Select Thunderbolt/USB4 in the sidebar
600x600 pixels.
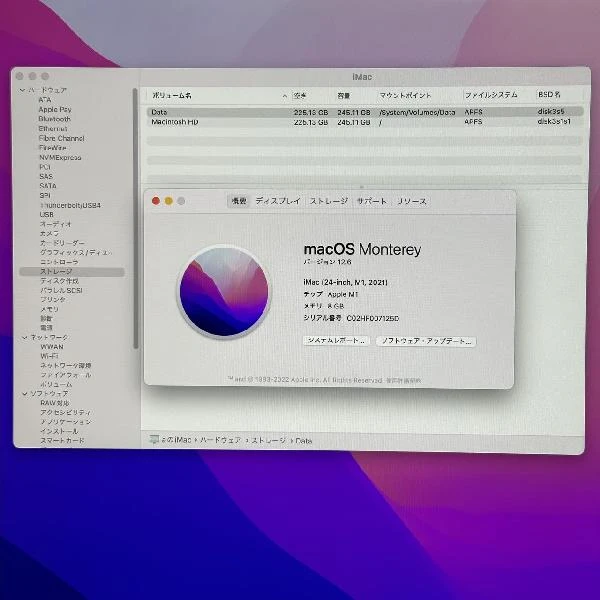coord(70,205)
